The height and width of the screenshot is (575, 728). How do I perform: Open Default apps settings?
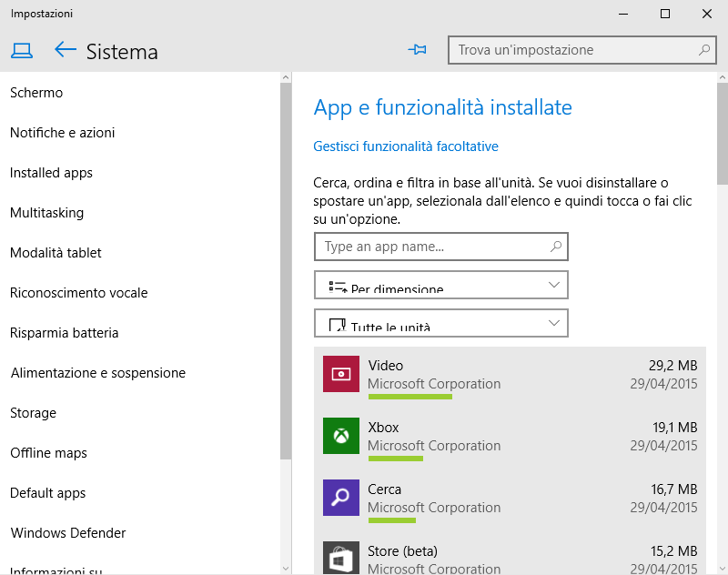(x=48, y=493)
